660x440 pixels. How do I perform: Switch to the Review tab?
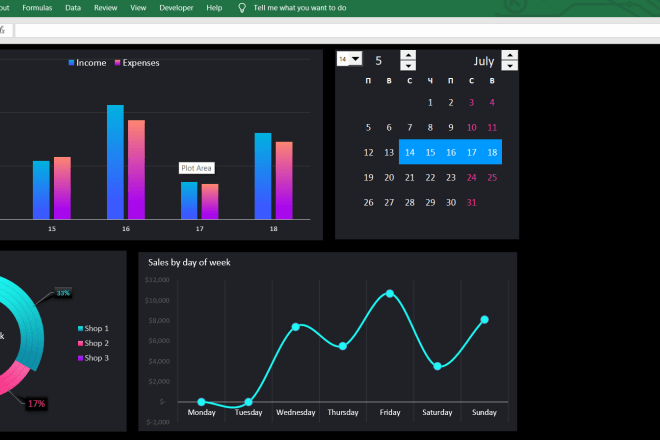[x=105, y=8]
